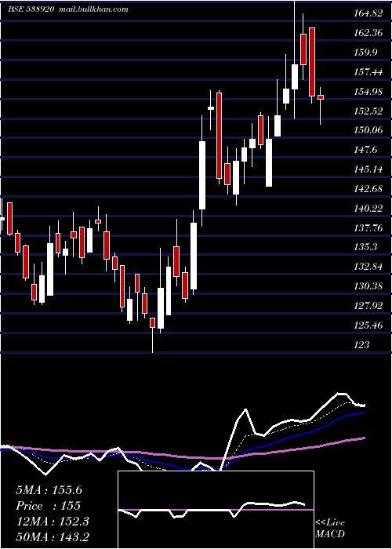Click the latest small red candlestick
Screen dimensions: 392x549
pos(320,97)
